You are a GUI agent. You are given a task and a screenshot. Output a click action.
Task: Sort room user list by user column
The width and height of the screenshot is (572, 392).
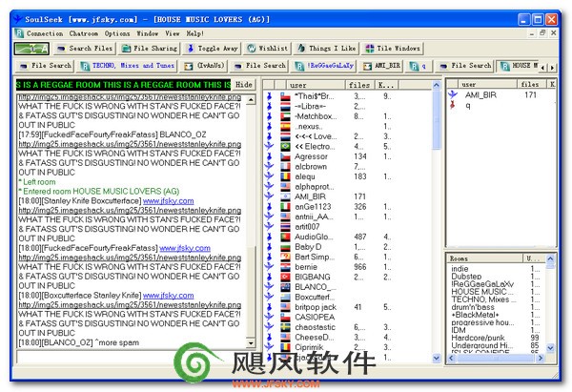point(316,85)
